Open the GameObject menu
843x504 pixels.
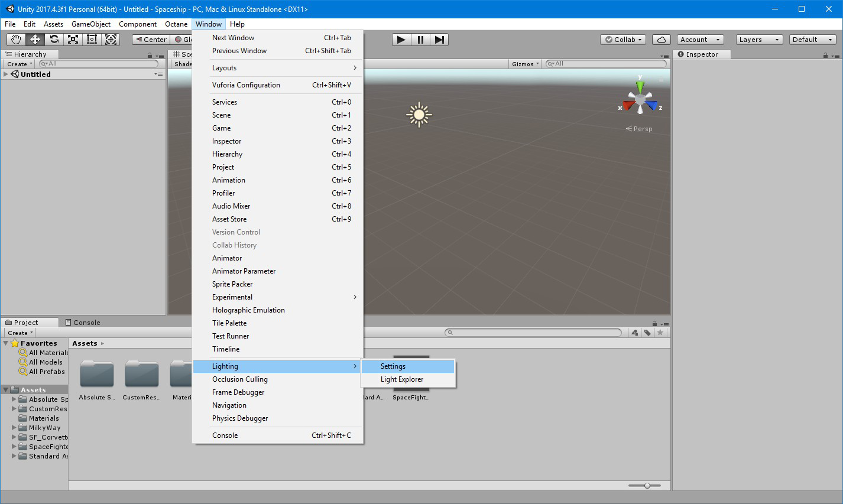tap(91, 24)
